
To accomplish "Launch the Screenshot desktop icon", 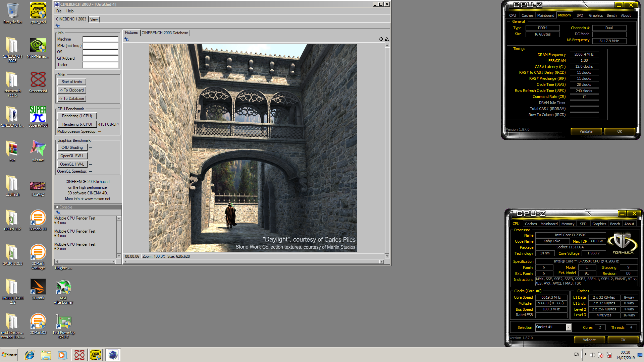I will 38,82.
